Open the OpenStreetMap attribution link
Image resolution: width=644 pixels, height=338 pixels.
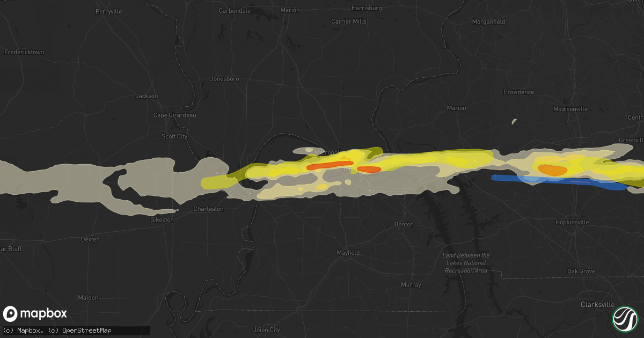pos(87,330)
